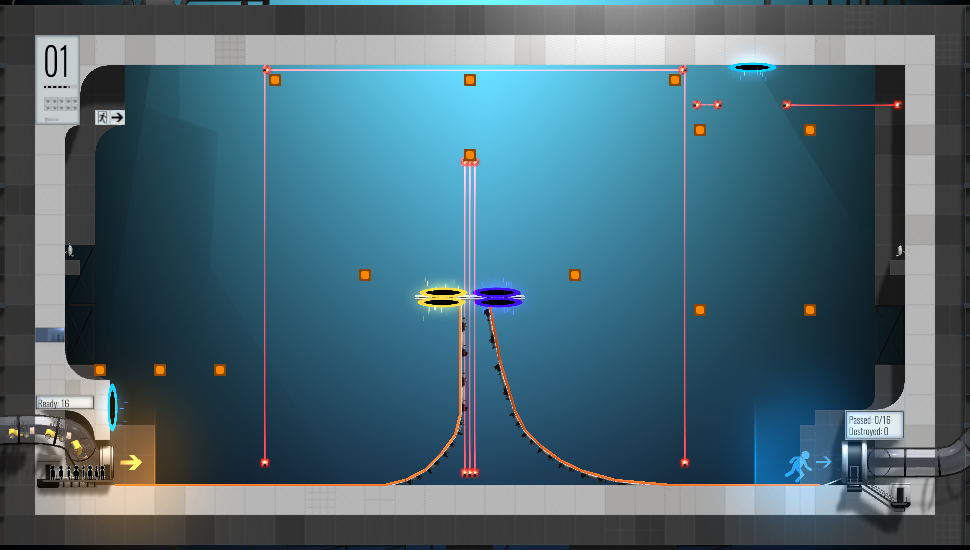The height and width of the screenshot is (550, 970).
Task: Select the orange node left of the yellow portal
Action: (365, 275)
